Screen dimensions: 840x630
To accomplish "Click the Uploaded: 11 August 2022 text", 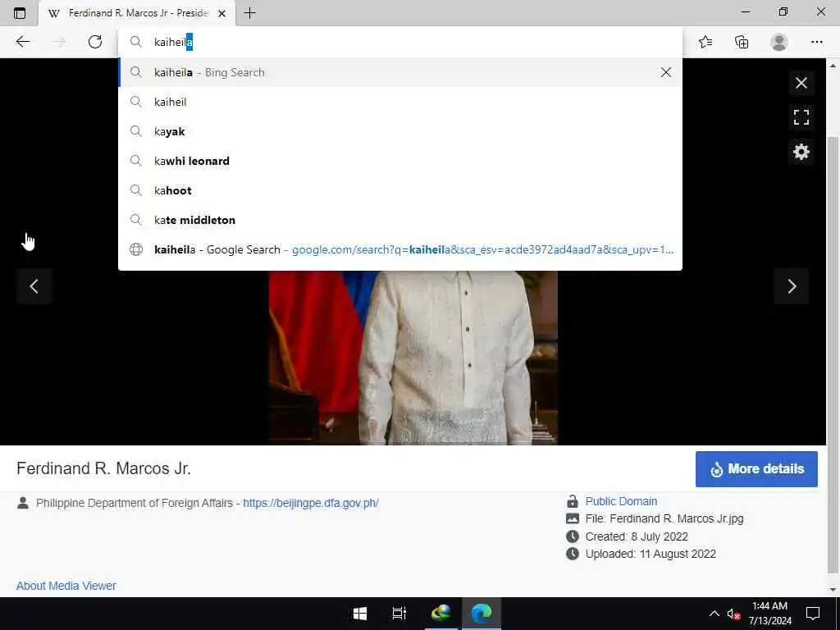I will 651,554.
